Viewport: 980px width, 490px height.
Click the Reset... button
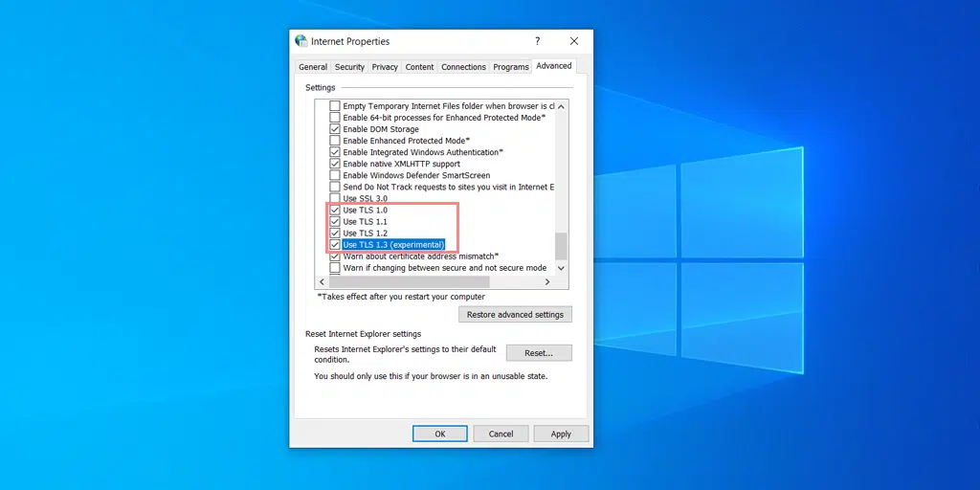coord(539,353)
